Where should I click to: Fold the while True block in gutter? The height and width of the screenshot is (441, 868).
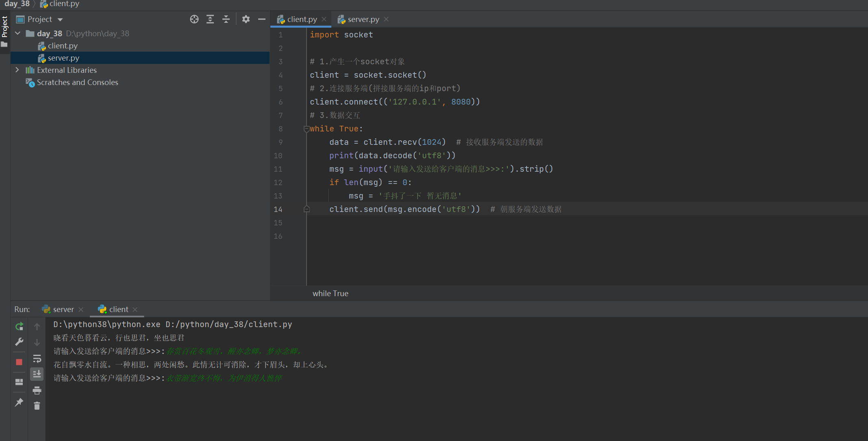[307, 129]
